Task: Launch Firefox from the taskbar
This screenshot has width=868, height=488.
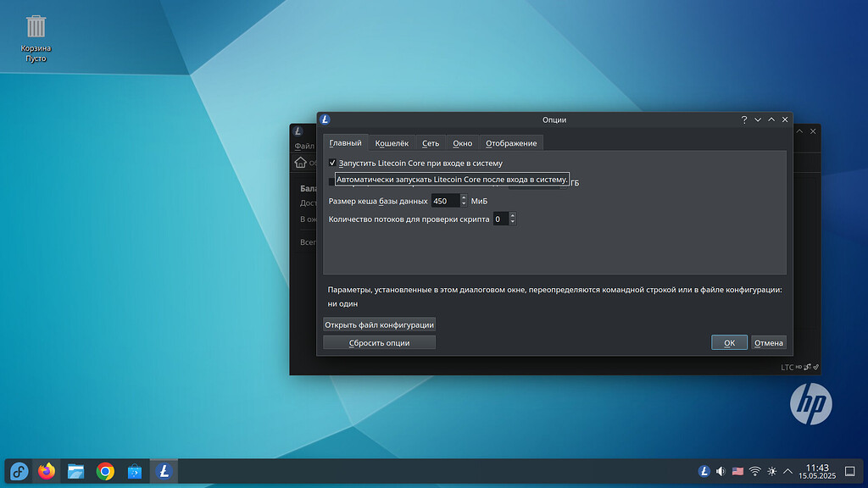Action: coord(47,471)
